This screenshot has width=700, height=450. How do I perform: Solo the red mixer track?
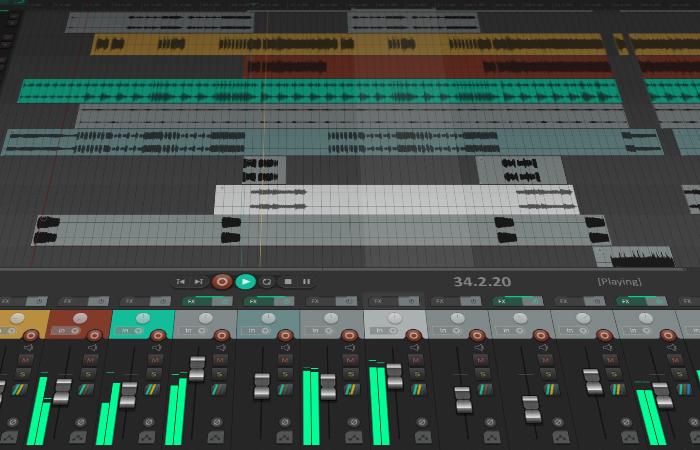89,373
